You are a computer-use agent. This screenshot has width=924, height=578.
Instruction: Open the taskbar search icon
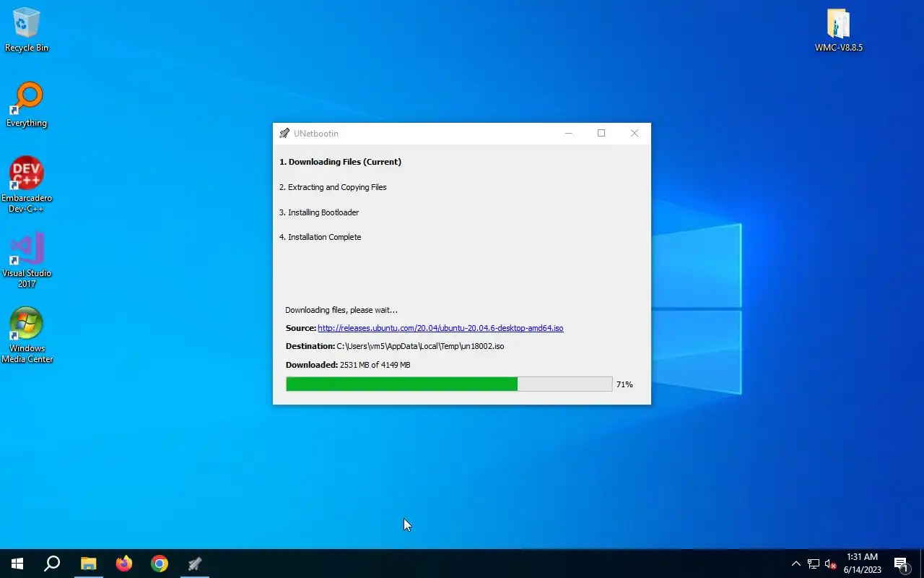[x=52, y=564]
